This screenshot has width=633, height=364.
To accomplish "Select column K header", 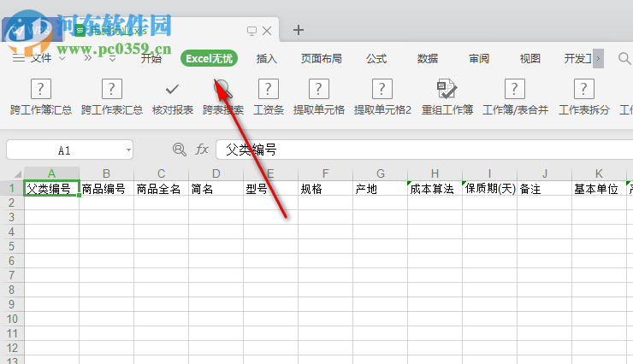I will [x=599, y=173].
